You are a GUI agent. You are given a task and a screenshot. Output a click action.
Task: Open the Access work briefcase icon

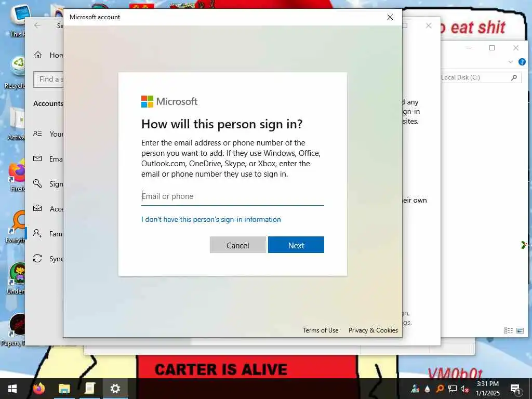click(37, 208)
